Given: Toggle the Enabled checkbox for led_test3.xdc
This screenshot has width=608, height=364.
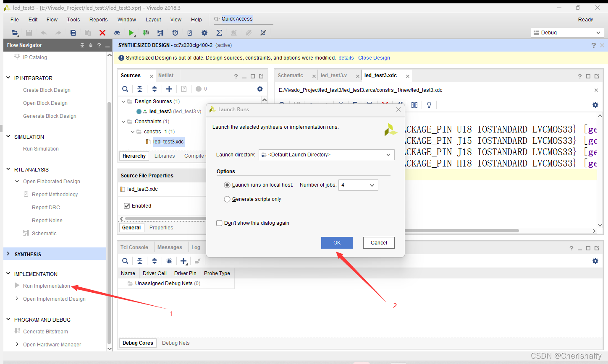Looking at the screenshot, I should coord(127,206).
